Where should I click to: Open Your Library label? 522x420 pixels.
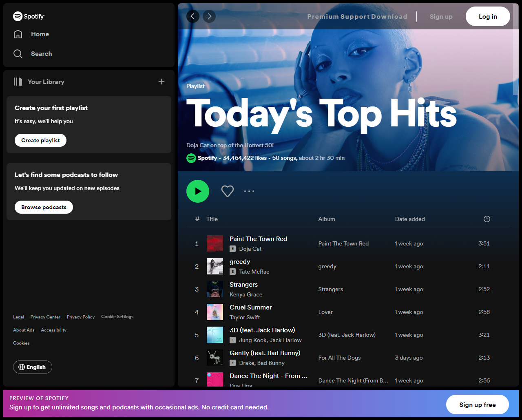pyautogui.click(x=46, y=82)
